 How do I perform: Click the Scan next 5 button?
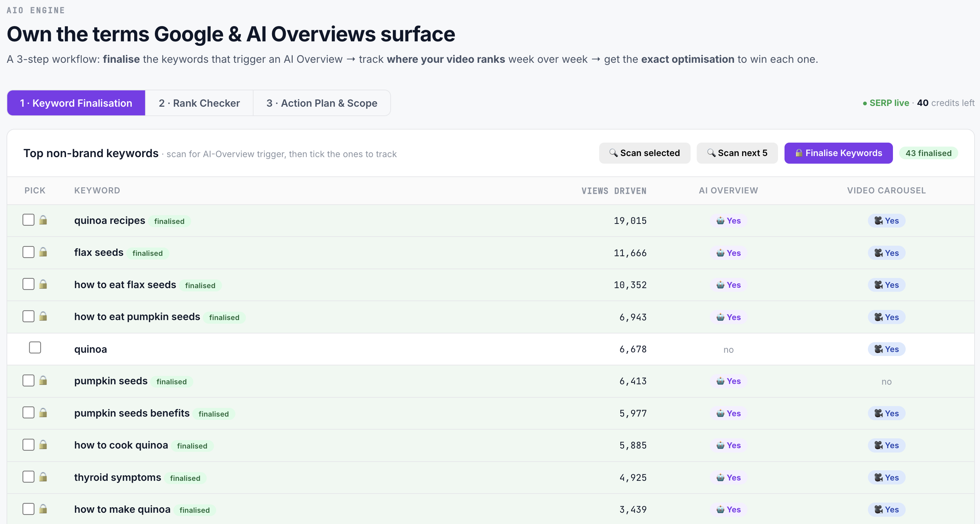point(737,153)
